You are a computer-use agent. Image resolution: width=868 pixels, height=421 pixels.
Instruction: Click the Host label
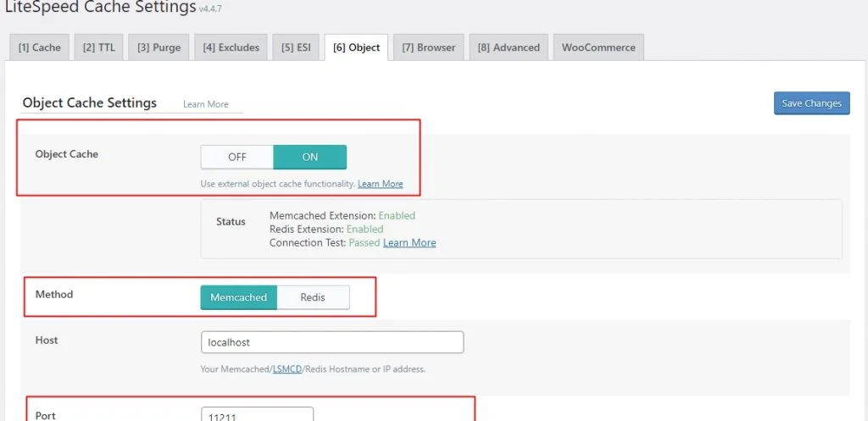(47, 341)
